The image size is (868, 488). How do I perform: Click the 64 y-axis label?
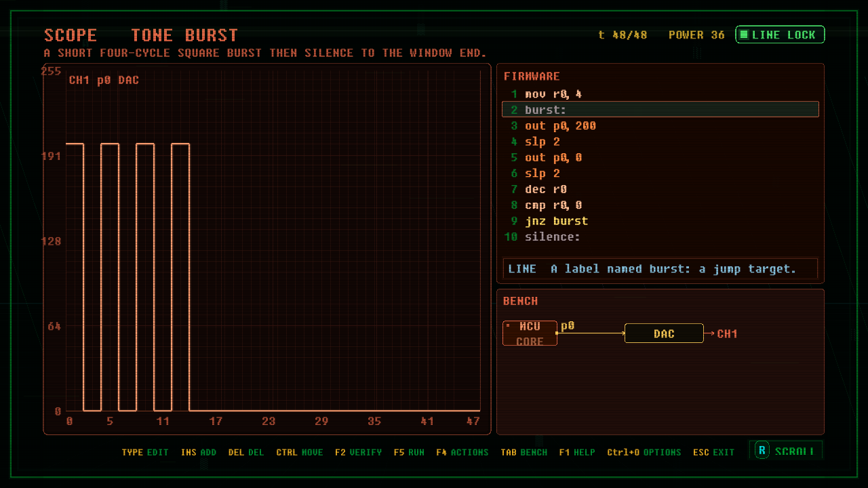click(x=54, y=326)
